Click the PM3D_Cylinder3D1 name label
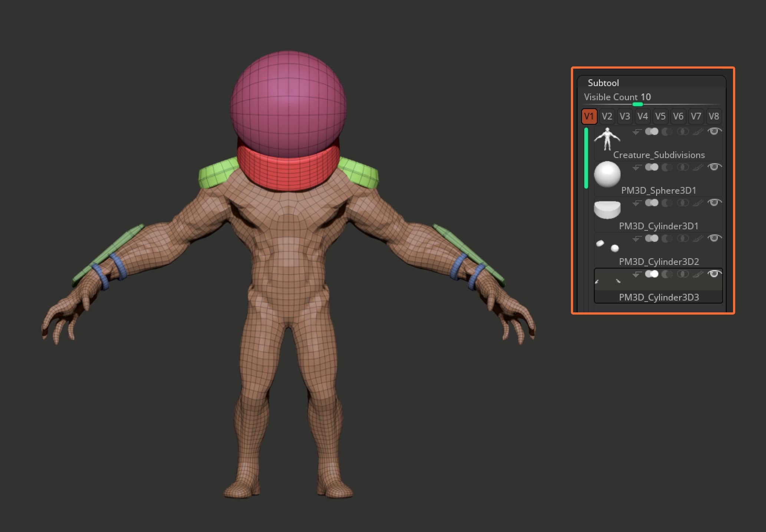 coord(659,226)
